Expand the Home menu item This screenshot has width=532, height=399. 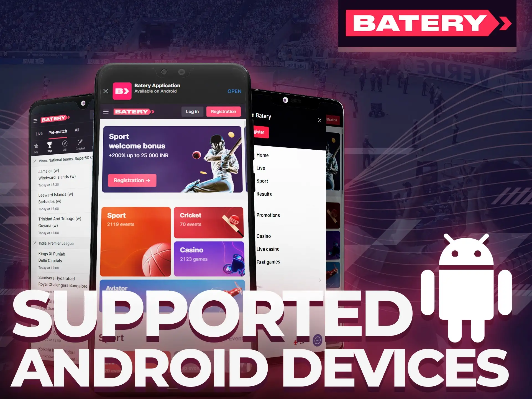pos(263,155)
